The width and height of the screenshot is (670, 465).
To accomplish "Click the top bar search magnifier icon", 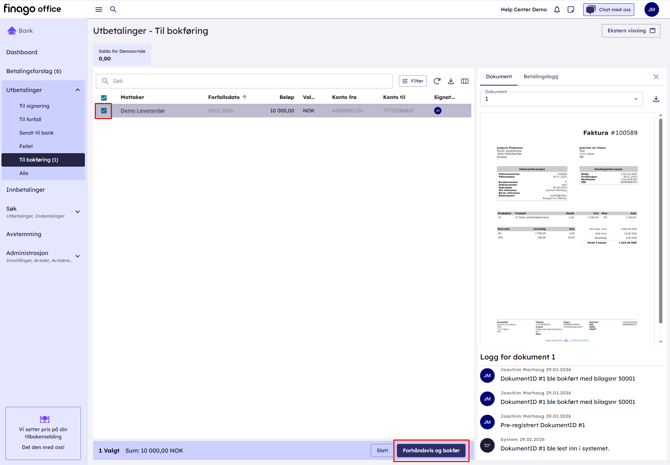I will point(113,9).
